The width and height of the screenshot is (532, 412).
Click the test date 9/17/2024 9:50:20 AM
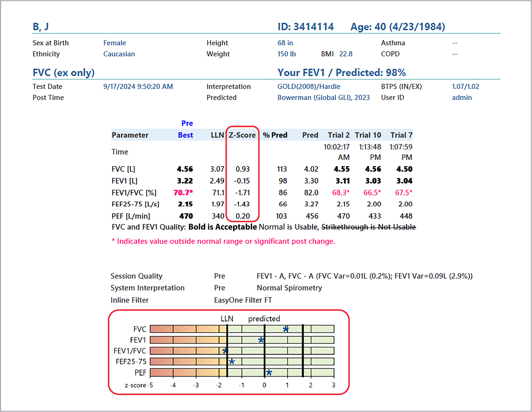[x=138, y=86]
